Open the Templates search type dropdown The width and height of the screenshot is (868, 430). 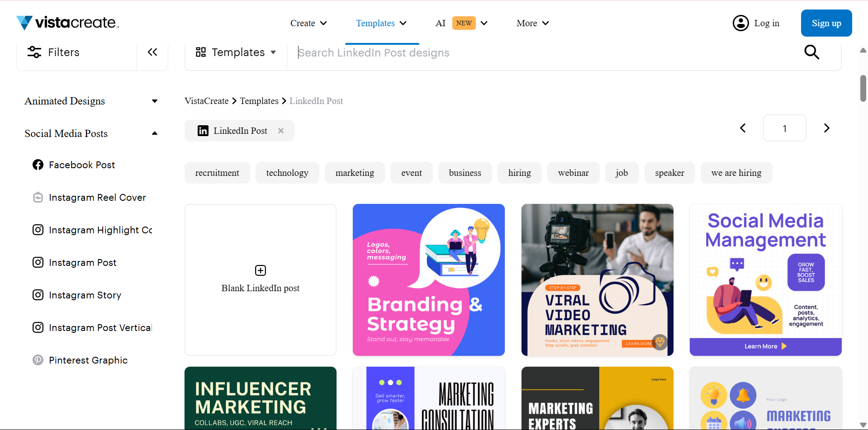(236, 52)
